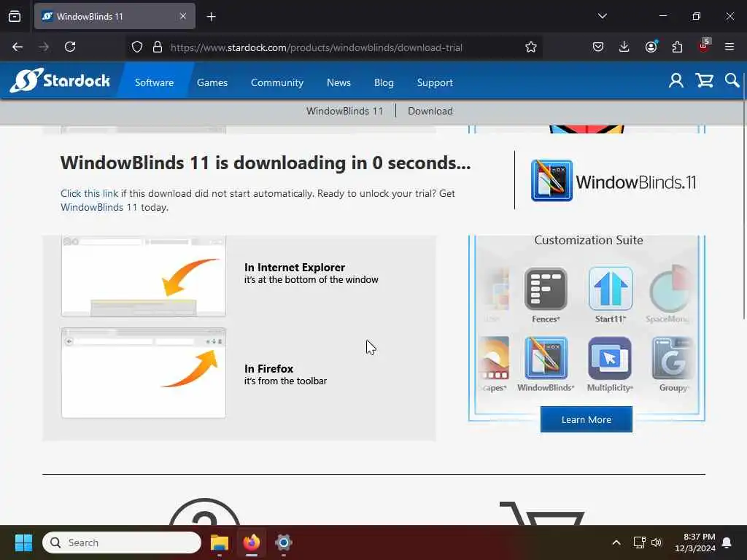The width and height of the screenshot is (747, 560).
Task: Open the Settings gear in taskbar
Action: click(284, 542)
